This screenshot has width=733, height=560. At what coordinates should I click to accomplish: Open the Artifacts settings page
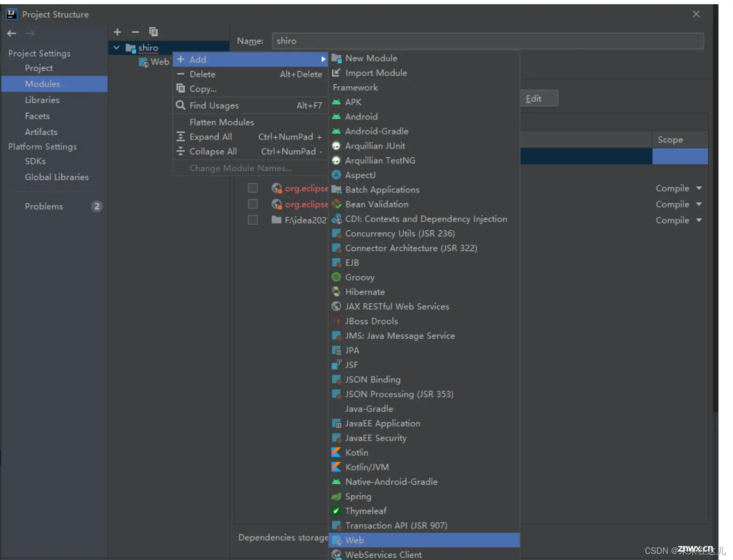point(41,132)
